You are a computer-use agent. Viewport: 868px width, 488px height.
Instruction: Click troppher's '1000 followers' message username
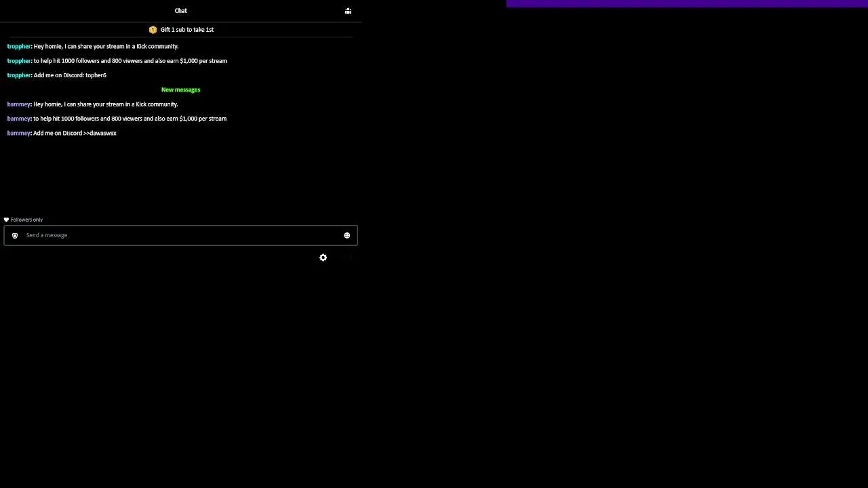(19, 61)
